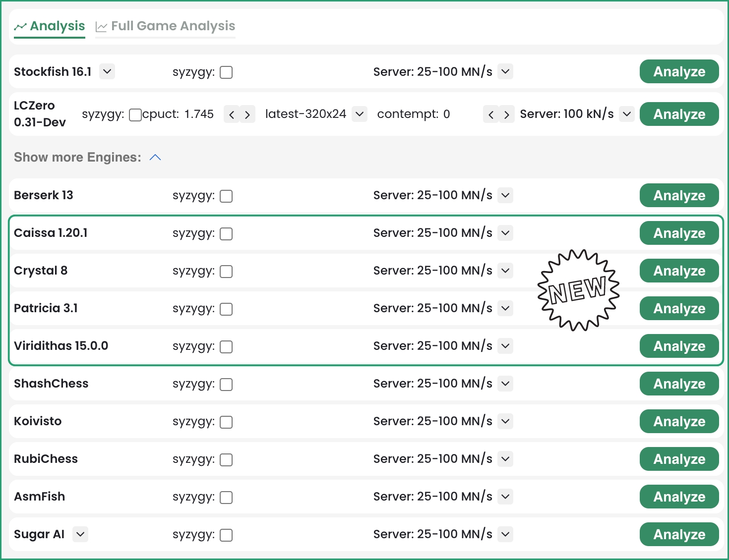Open Berserk 13 server speed dropdown

point(505,195)
